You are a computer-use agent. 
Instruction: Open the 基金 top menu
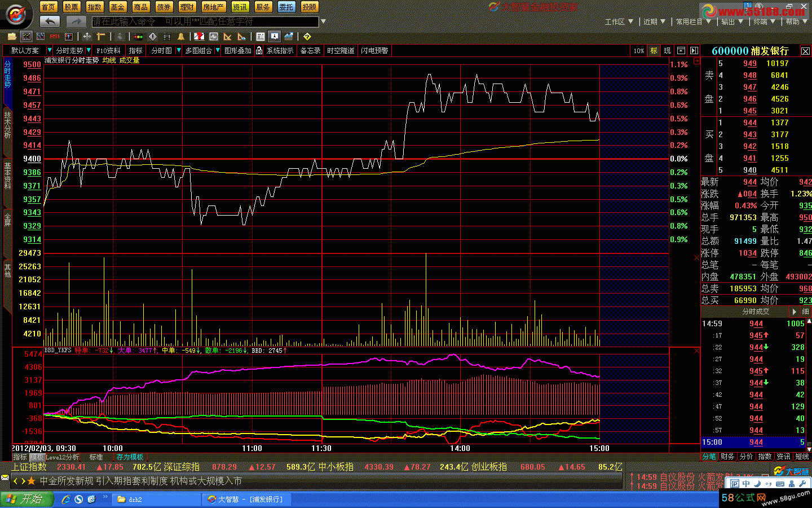pos(117,7)
